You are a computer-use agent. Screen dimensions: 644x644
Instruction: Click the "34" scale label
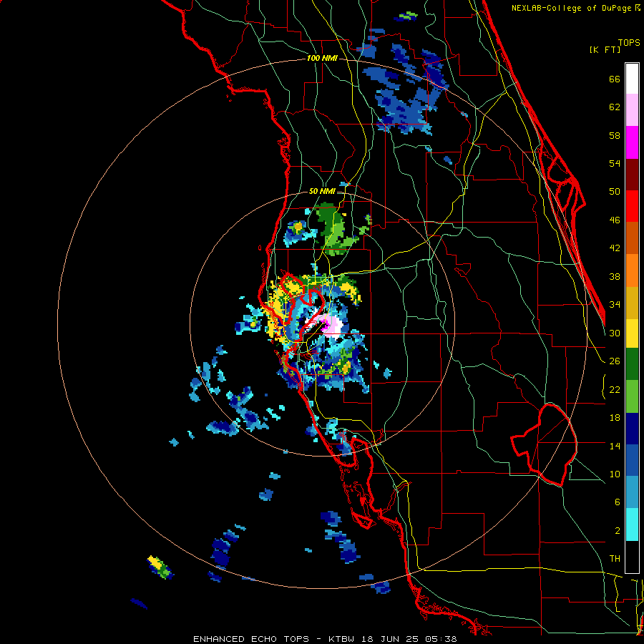(x=615, y=305)
